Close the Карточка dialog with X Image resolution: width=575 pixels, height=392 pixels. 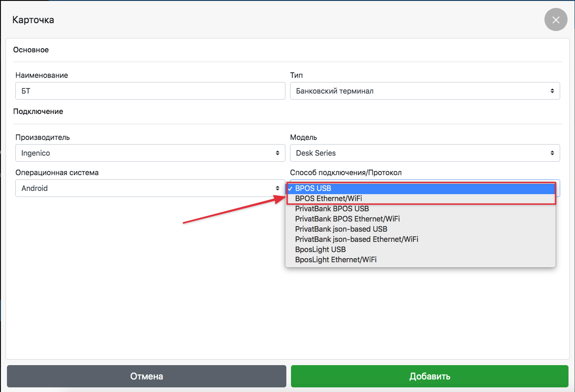point(556,20)
